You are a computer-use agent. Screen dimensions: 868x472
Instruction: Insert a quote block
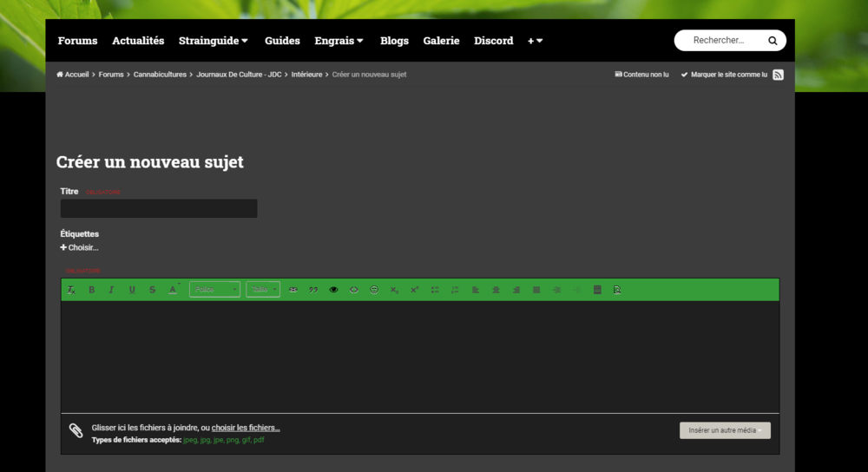(x=313, y=290)
